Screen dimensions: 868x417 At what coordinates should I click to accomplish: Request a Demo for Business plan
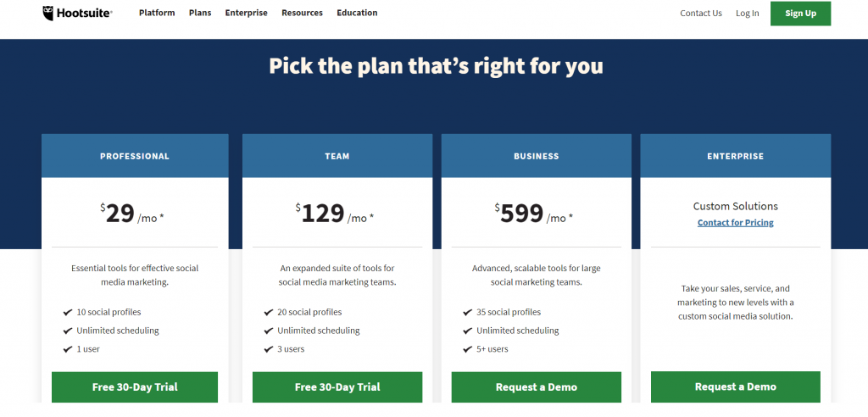point(536,387)
